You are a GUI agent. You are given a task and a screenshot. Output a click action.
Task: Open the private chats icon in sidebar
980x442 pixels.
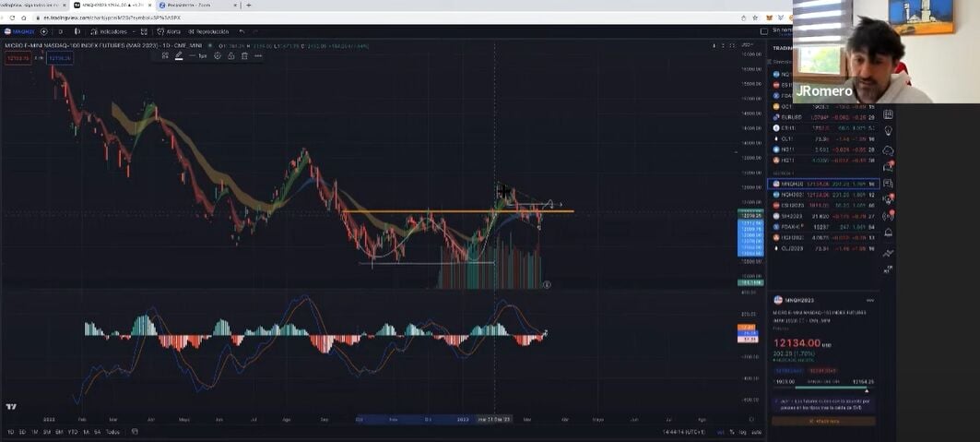pyautogui.click(x=888, y=184)
